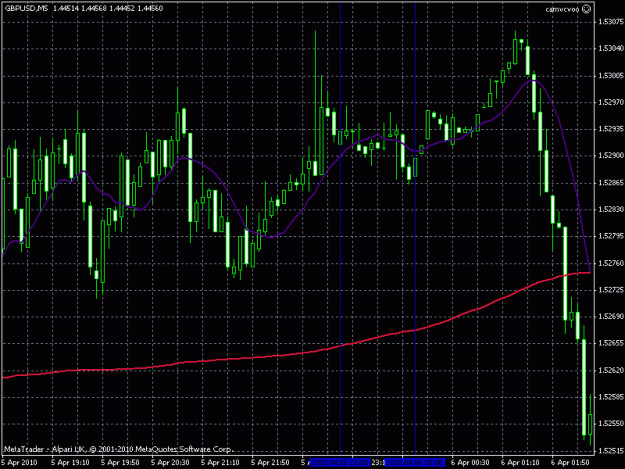
Task: Click the expert advisor smiley face icon
Action: coord(586,9)
